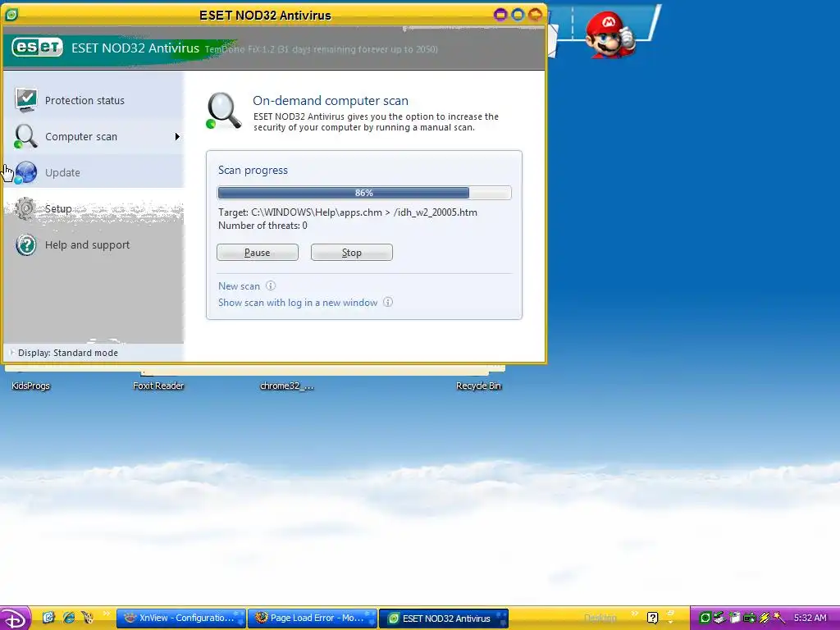
Task: Open the Start button on taskbar
Action: click(15, 619)
